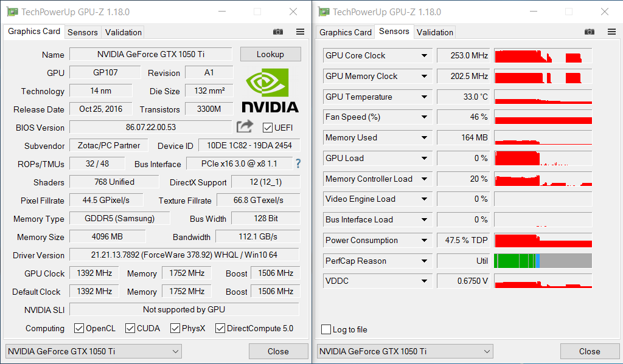This screenshot has width=623, height=364.
Task: Open the Graphics Card tab on Sensors window
Action: pyautogui.click(x=345, y=32)
